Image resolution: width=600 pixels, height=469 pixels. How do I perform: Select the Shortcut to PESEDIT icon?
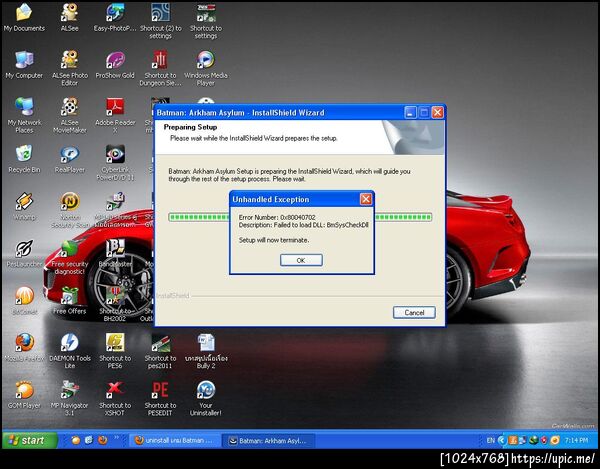(160, 398)
